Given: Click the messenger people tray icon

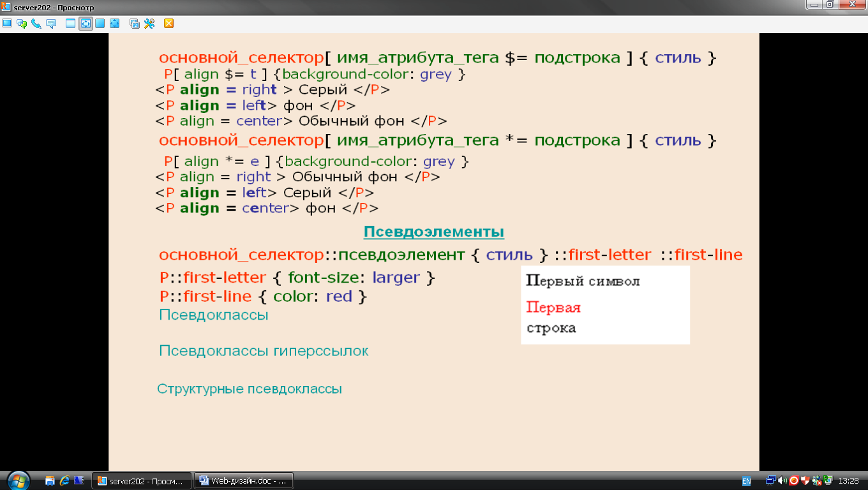Looking at the screenshot, I should 817,480.
